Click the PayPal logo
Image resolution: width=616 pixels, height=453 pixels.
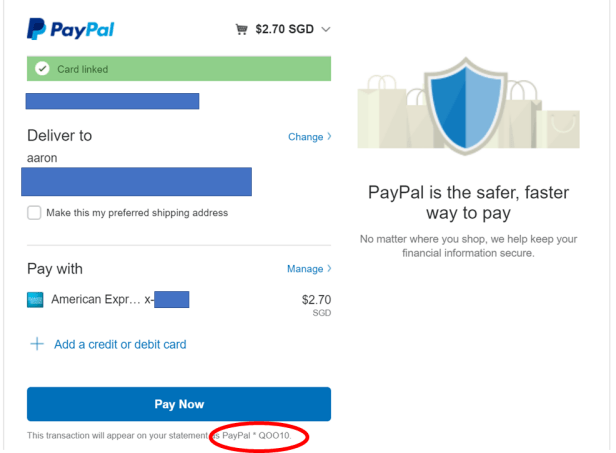point(71,29)
